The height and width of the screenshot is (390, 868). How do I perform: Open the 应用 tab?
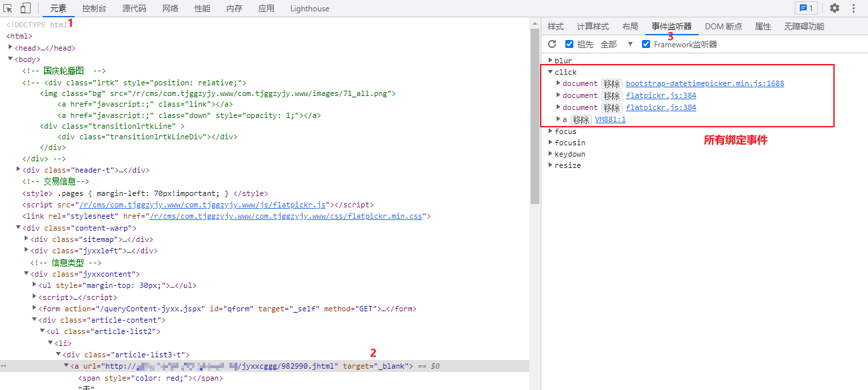[x=266, y=9]
